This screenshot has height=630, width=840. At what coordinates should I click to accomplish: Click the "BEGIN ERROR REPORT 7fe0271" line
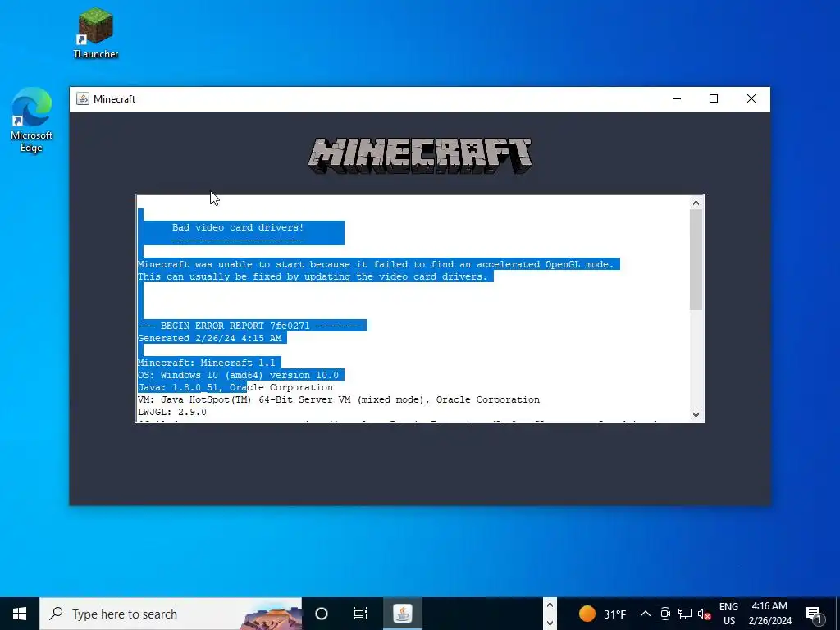point(249,326)
